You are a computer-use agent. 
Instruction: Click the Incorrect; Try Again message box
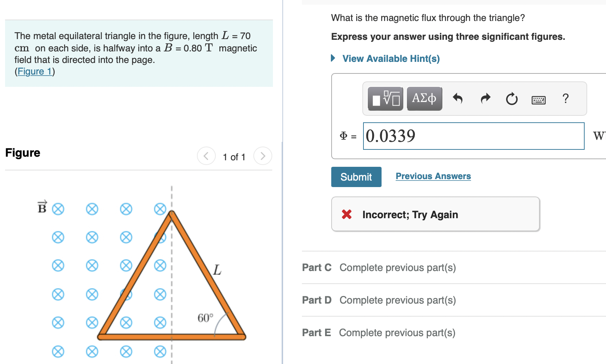coord(434,214)
